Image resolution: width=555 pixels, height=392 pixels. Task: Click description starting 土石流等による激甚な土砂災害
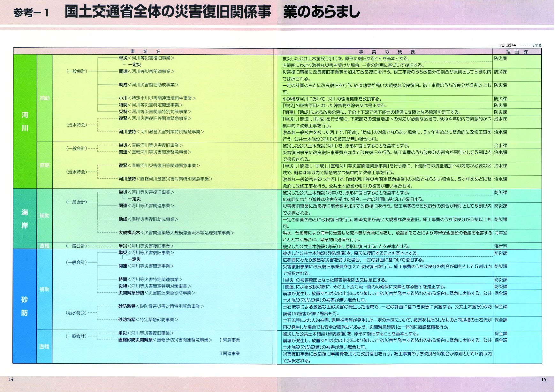click(387, 310)
